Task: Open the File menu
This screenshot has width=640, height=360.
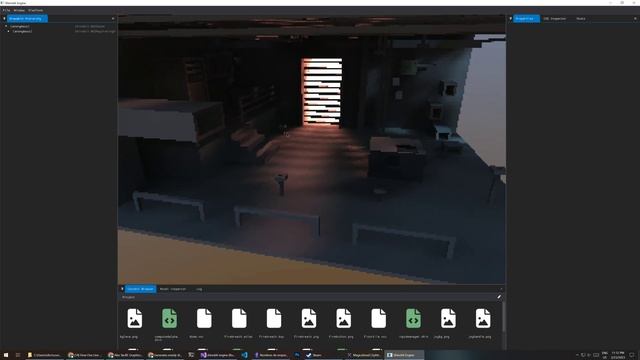Action: (x=6, y=10)
